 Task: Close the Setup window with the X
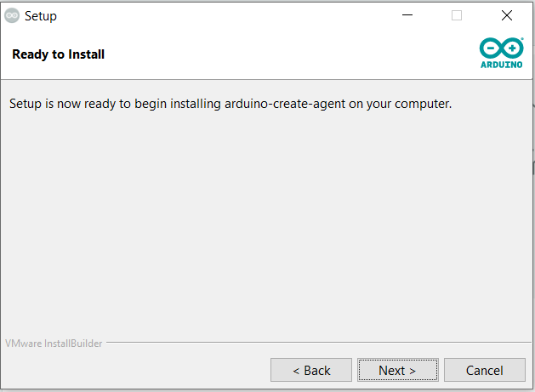[x=507, y=15]
